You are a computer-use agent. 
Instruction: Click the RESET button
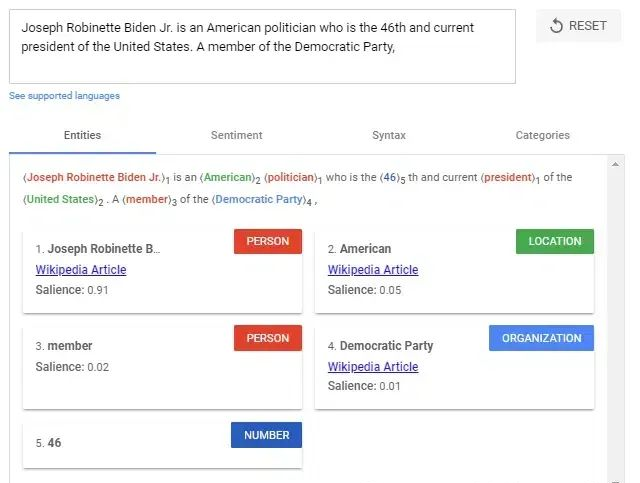pyautogui.click(x=578, y=26)
